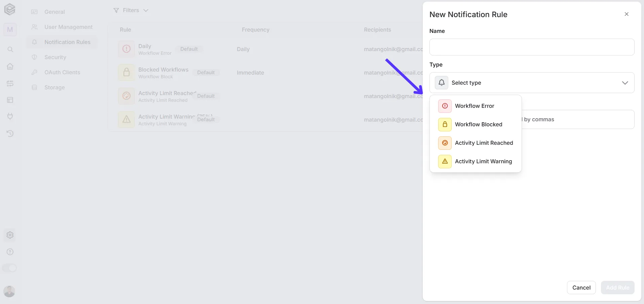Choose Activity Limit Reached option
The image size is (644, 304).
coord(476,143)
